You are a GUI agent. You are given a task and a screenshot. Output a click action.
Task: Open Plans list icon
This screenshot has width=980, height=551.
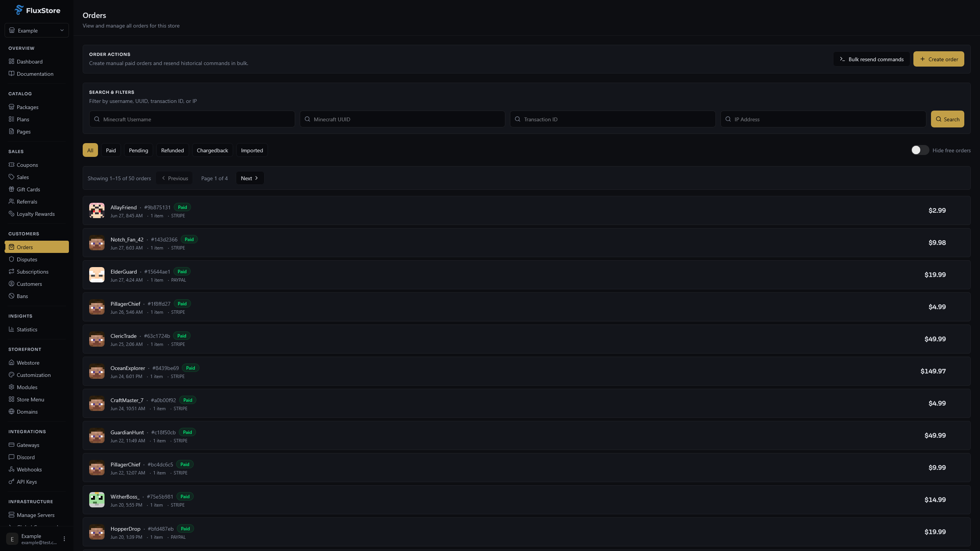point(11,119)
